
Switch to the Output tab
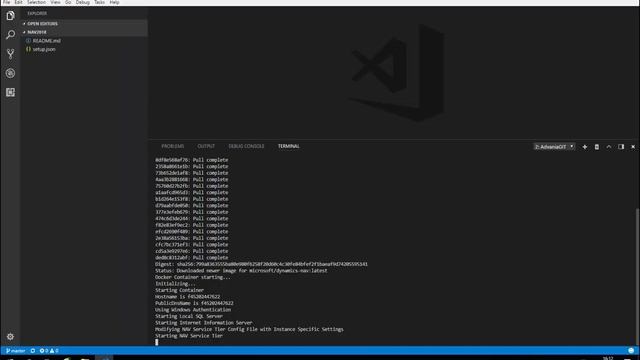pyautogui.click(x=206, y=146)
